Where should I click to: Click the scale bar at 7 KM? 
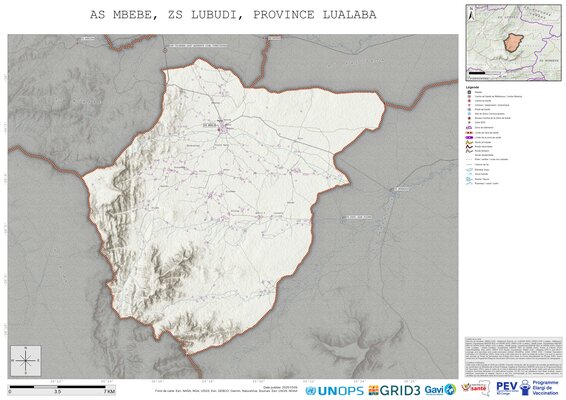point(110,391)
